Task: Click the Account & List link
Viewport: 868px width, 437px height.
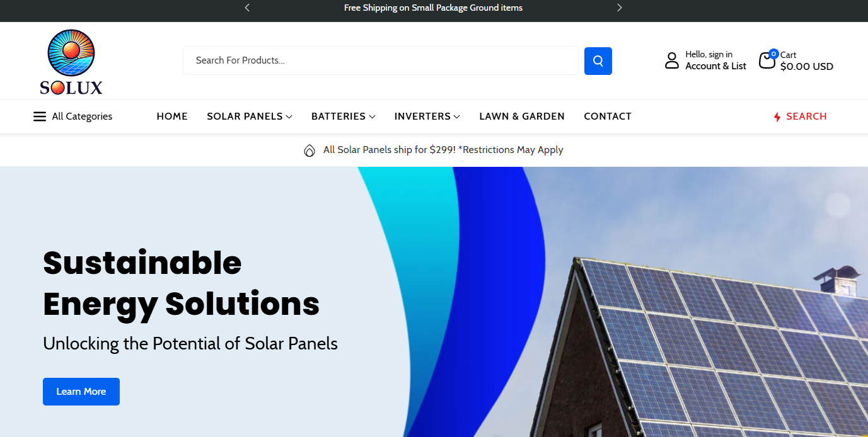Action: [x=715, y=66]
